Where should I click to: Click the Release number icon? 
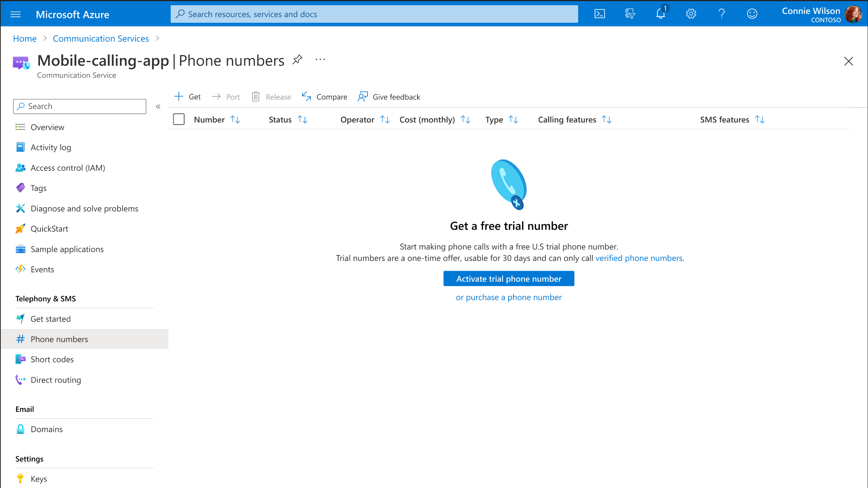256,96
